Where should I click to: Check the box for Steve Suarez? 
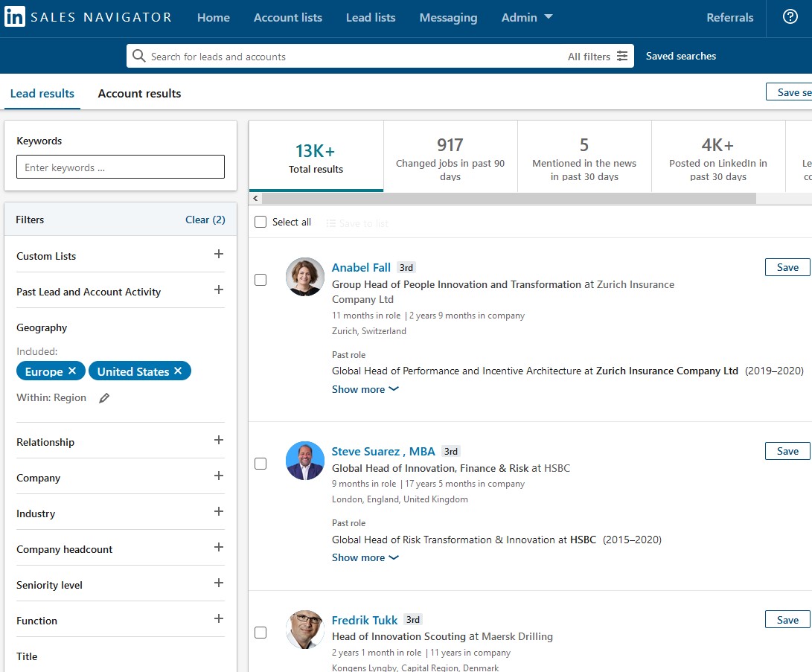(260, 464)
